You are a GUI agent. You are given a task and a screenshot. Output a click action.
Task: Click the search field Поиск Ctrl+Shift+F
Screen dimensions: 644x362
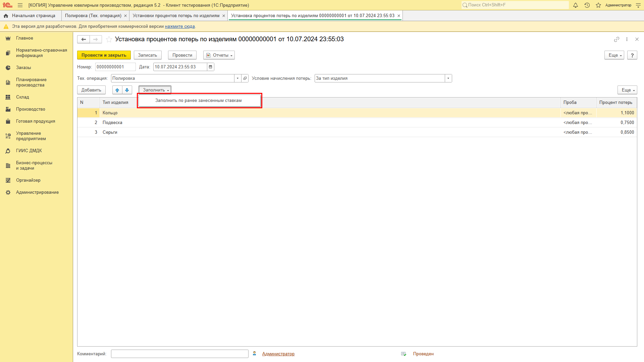515,5
